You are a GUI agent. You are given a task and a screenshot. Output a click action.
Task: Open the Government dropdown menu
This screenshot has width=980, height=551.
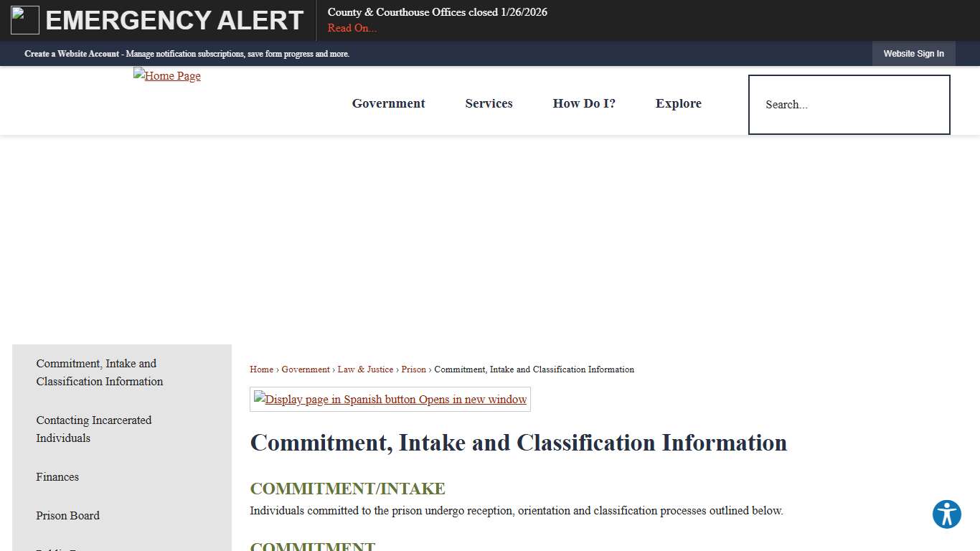click(388, 103)
